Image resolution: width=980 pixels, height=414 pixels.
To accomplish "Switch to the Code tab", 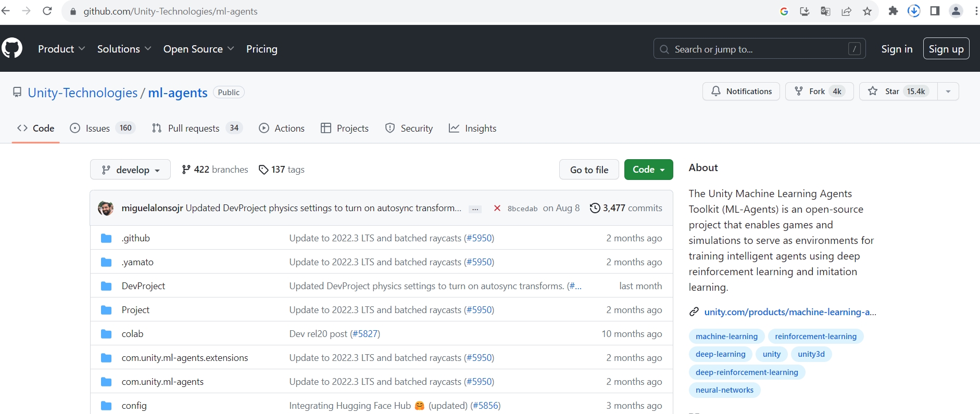I will 35,128.
